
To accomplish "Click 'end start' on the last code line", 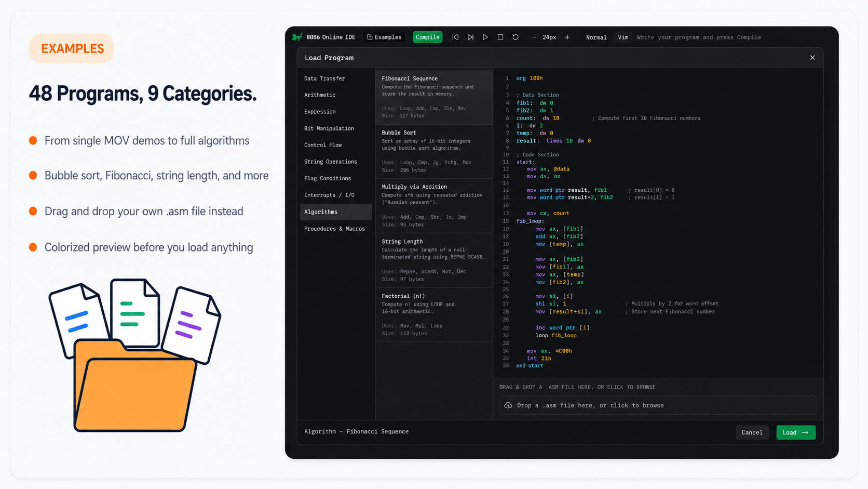I will (530, 366).
